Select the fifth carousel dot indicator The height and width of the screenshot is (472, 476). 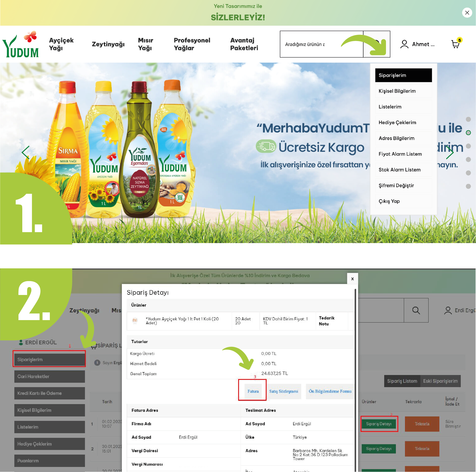[468, 173]
